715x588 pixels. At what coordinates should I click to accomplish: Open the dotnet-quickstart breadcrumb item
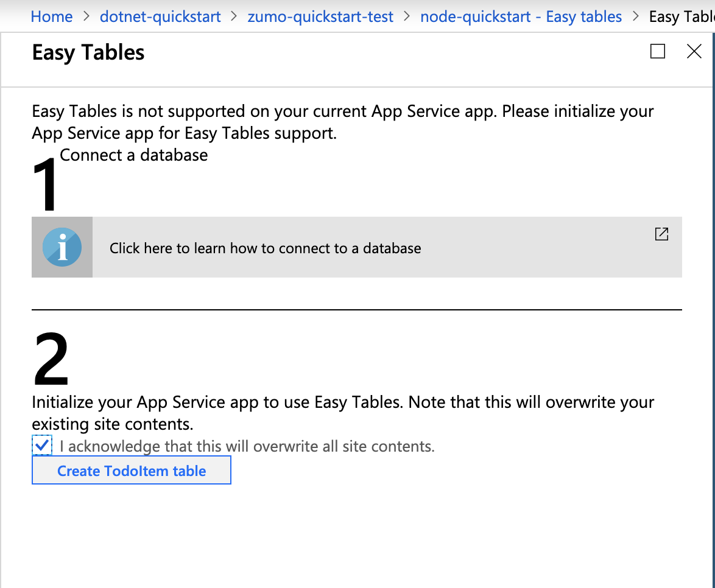(160, 16)
